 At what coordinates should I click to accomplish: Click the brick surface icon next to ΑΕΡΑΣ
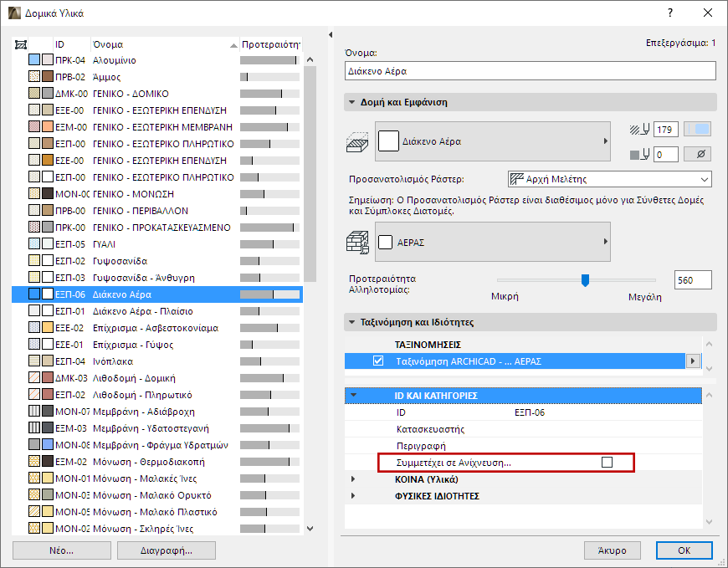click(x=357, y=241)
